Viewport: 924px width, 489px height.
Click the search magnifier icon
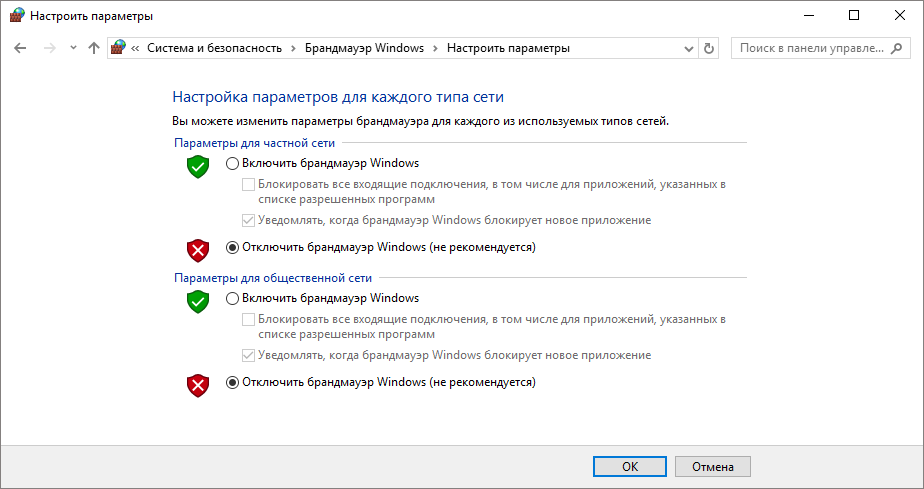click(896, 48)
